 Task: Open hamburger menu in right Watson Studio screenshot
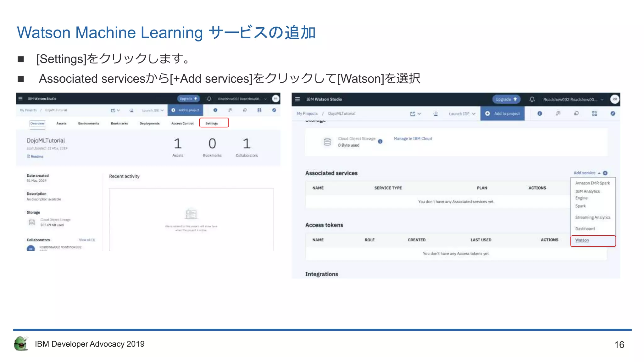pyautogui.click(x=297, y=99)
